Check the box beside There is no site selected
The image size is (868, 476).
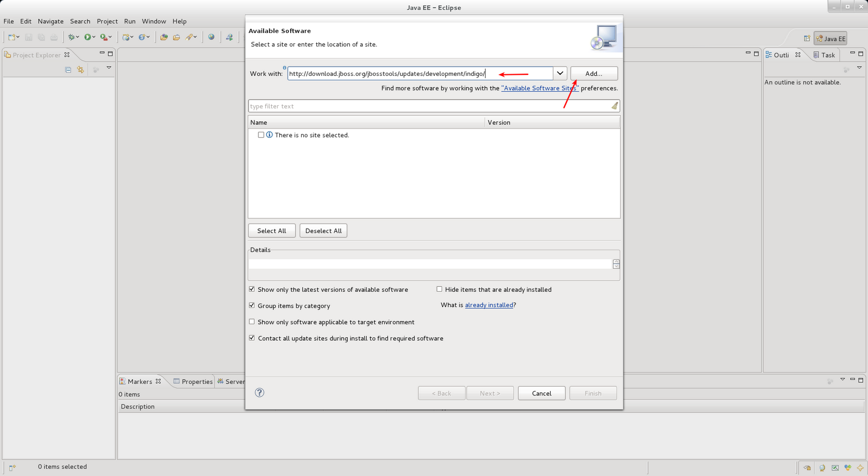tap(261, 135)
